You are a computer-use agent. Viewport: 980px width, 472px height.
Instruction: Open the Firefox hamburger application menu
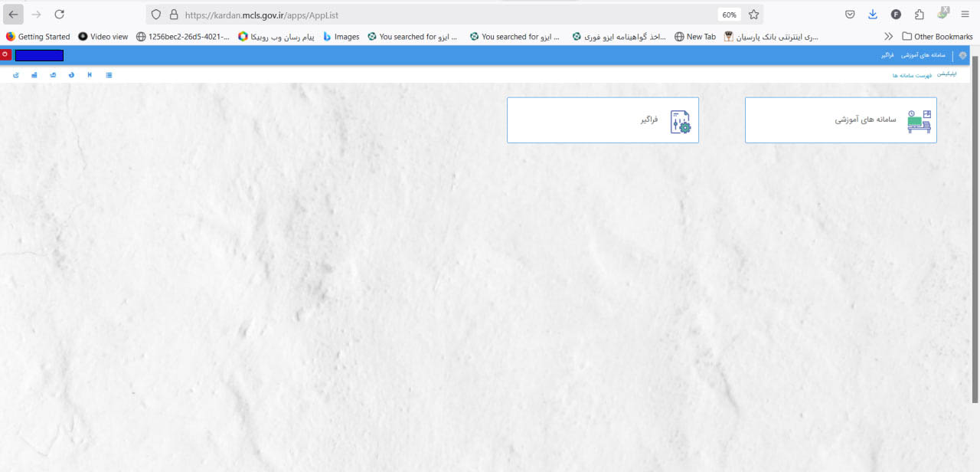[965, 15]
